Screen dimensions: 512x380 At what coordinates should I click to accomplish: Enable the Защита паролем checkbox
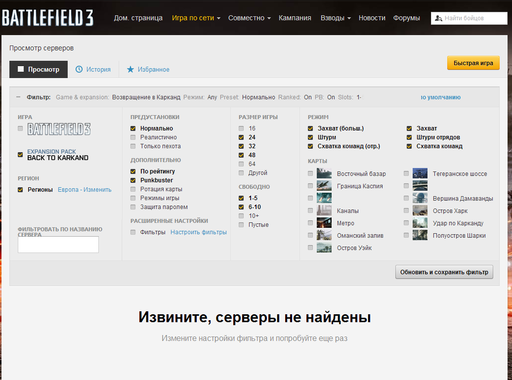(133, 207)
